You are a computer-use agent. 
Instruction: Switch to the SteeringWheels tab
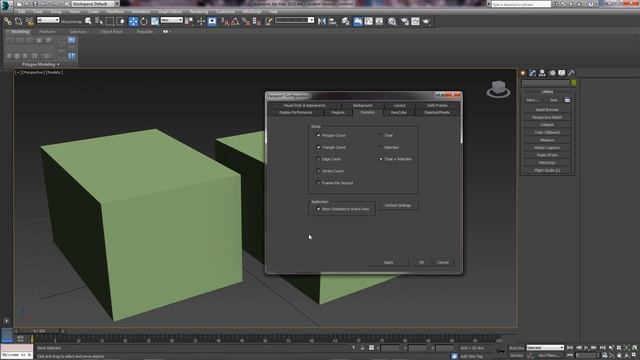coord(437,112)
